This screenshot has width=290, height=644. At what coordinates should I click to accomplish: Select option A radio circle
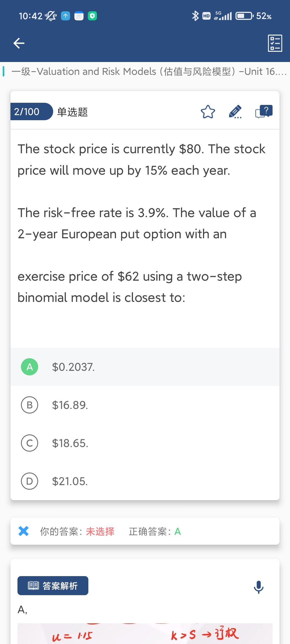pyautogui.click(x=30, y=367)
